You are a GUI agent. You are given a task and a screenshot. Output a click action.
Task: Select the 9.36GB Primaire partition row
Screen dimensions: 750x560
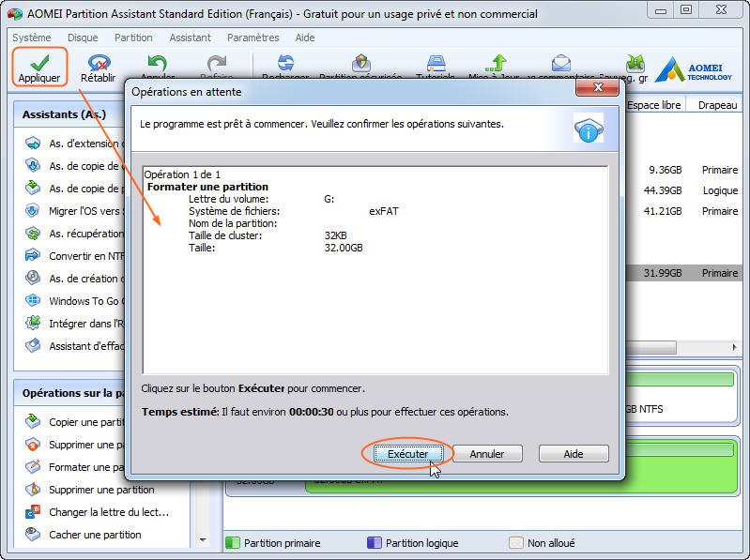684,170
